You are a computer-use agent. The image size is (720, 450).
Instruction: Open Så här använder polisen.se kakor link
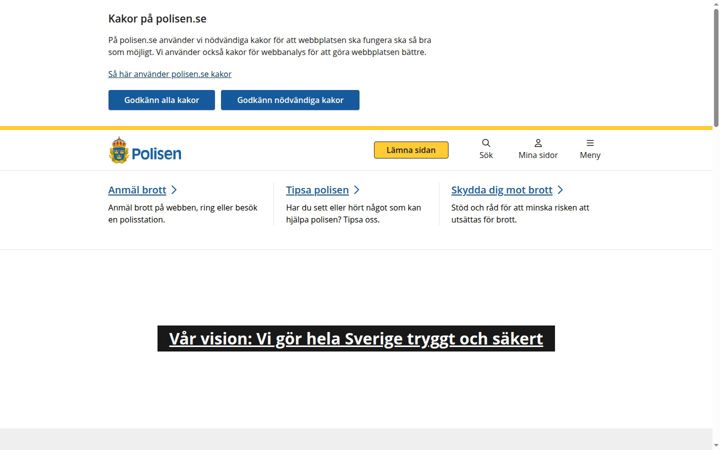pos(170,74)
